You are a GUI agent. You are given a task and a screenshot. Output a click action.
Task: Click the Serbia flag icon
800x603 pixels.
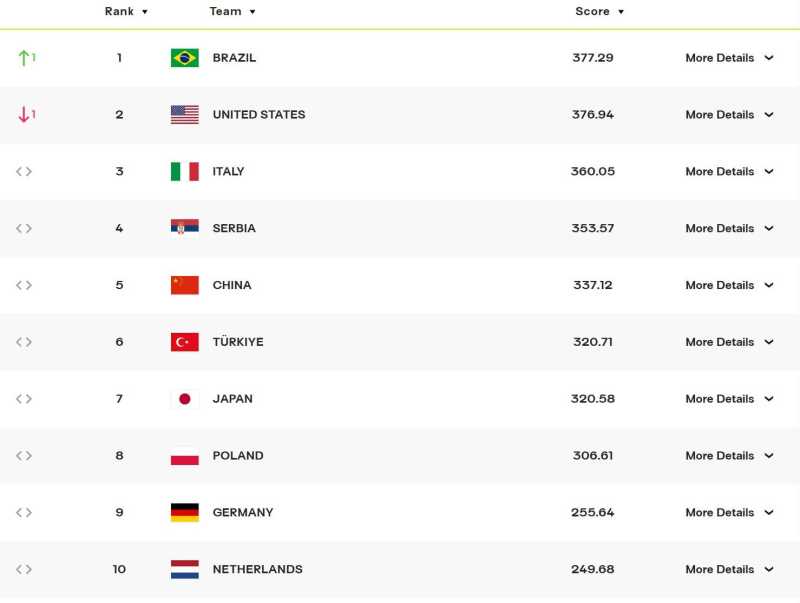[x=184, y=228]
